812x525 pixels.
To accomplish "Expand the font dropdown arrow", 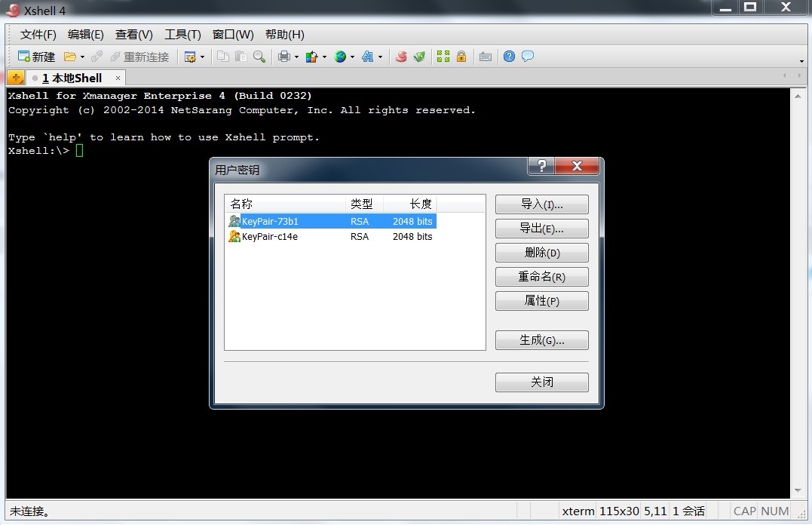I will 381,57.
